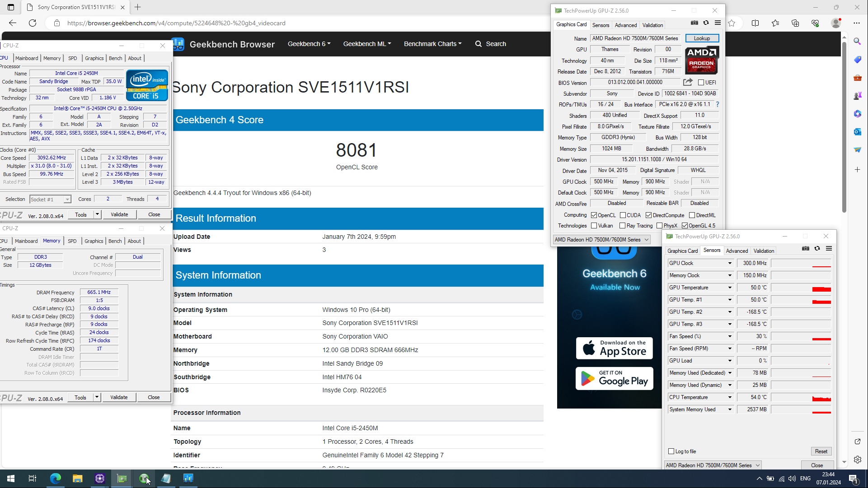Click the Geekbench Search field

pos(491,44)
